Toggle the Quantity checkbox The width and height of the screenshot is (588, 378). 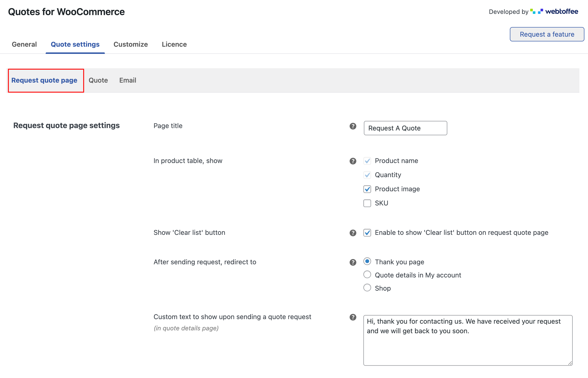click(x=367, y=175)
